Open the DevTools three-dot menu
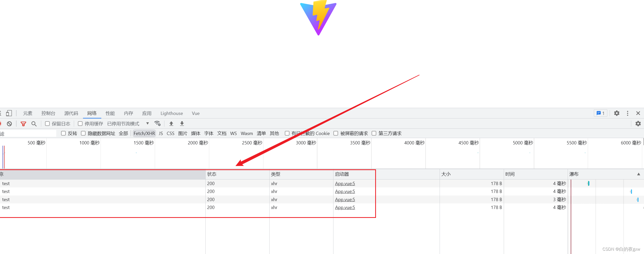 pos(627,113)
